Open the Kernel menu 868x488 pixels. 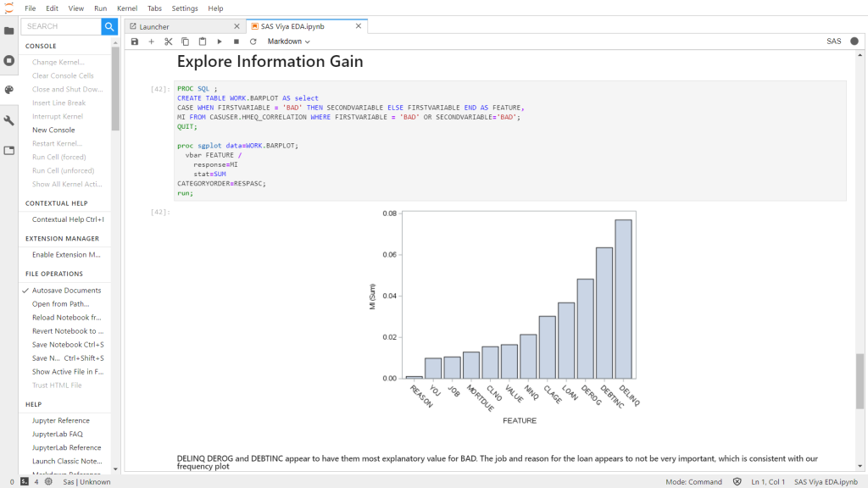(x=127, y=8)
